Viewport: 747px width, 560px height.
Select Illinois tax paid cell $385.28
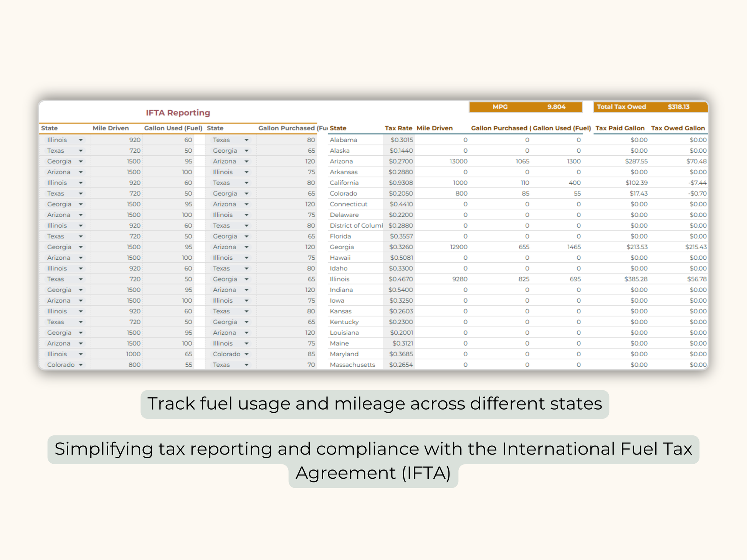(636, 279)
